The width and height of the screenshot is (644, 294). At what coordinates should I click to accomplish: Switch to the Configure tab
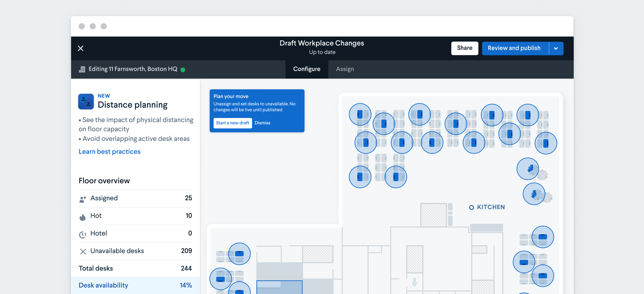[307, 69]
